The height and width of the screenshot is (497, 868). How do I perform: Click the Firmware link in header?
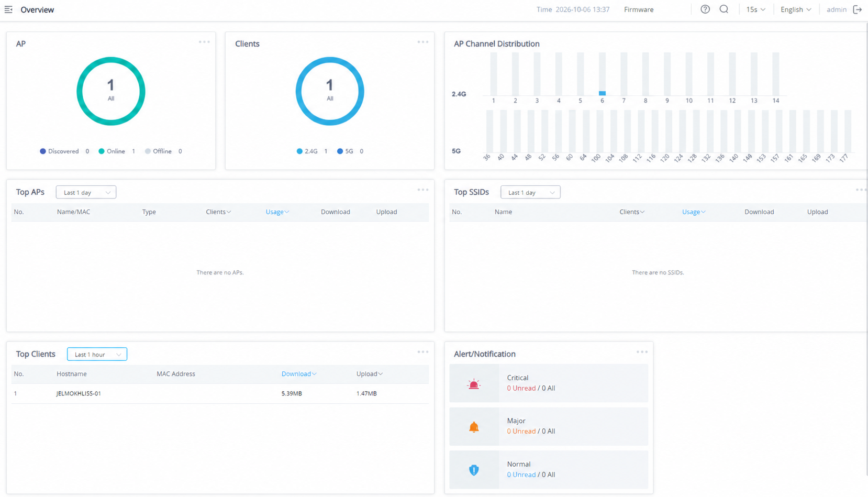pyautogui.click(x=639, y=9)
